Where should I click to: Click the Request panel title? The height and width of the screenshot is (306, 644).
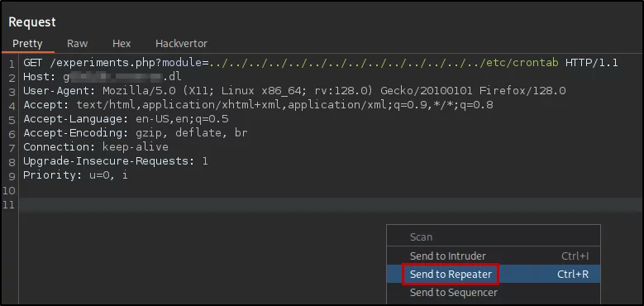(32, 22)
